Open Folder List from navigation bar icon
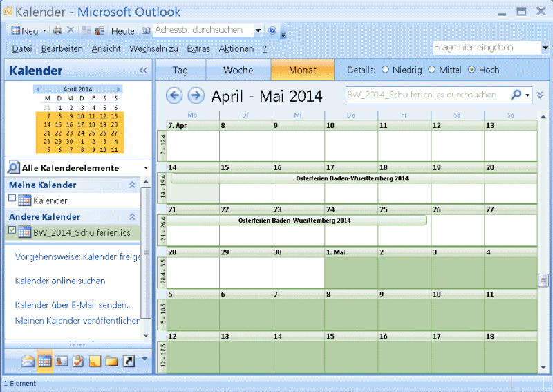 click(111, 362)
